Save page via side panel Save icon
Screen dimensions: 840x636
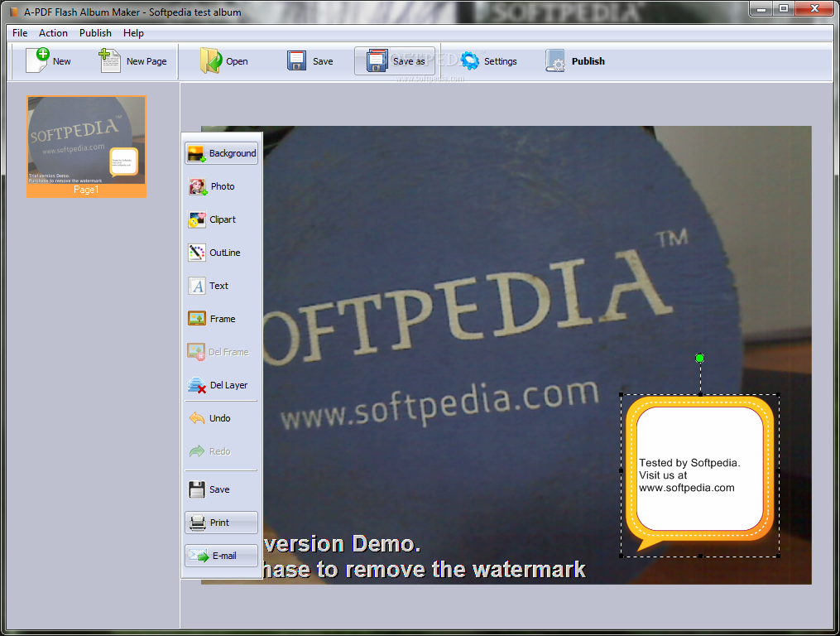197,489
